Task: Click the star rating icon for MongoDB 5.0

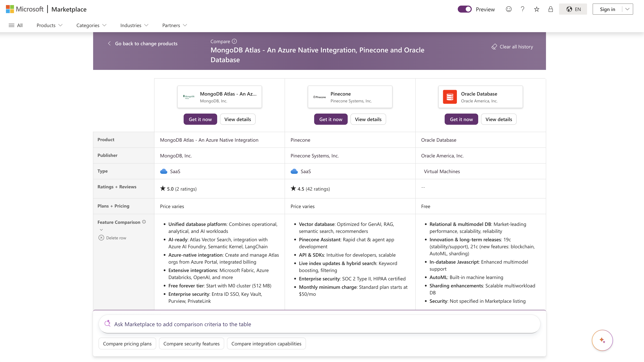Action: pyautogui.click(x=163, y=188)
